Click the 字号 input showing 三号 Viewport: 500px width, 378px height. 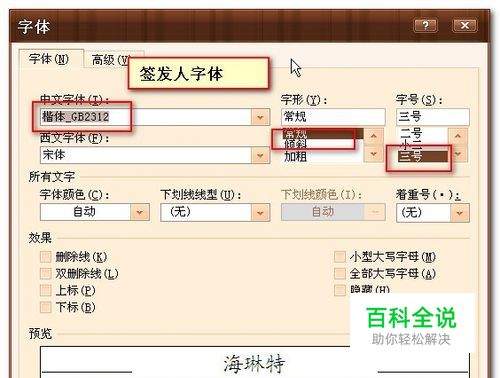pos(433,117)
